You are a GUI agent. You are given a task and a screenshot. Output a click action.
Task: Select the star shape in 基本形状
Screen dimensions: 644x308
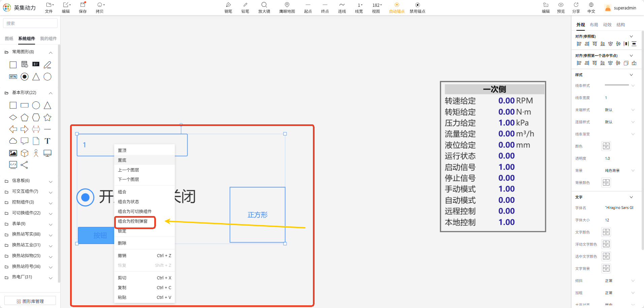coord(47,118)
